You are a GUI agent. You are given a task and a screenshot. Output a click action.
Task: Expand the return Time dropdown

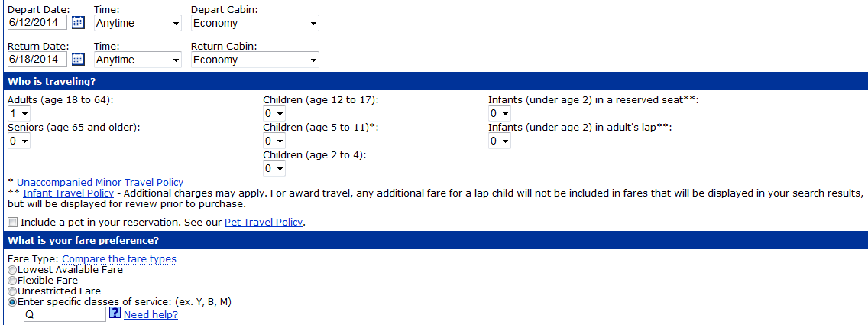click(x=137, y=60)
